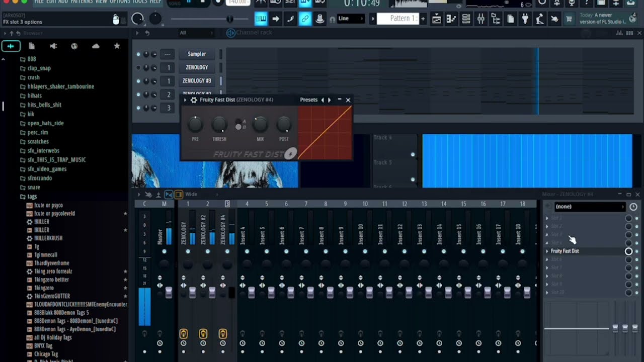Toggle the link/multilink controllers icon
The width and height of the screenshot is (644, 362).
pos(305,19)
